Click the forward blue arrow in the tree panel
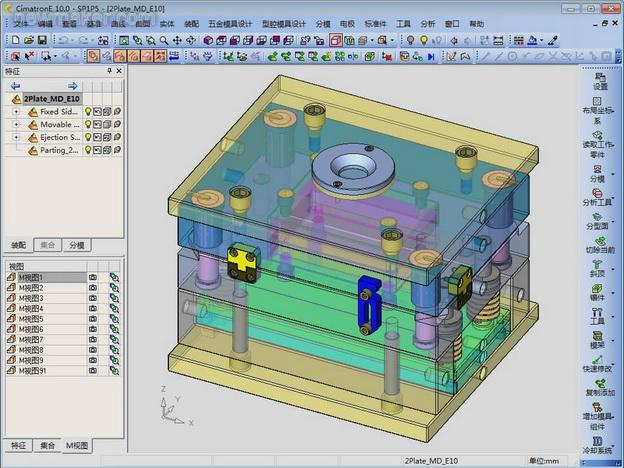 click(x=73, y=86)
